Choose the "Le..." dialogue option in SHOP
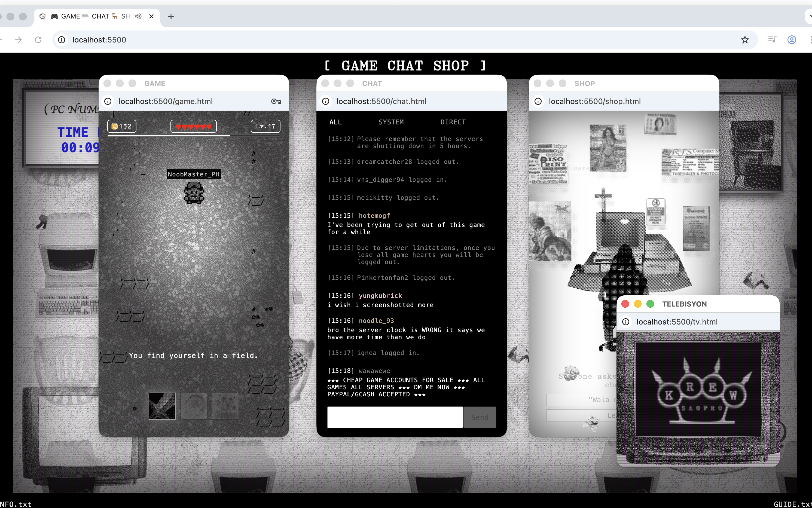This screenshot has height=508, width=812. coord(582,416)
